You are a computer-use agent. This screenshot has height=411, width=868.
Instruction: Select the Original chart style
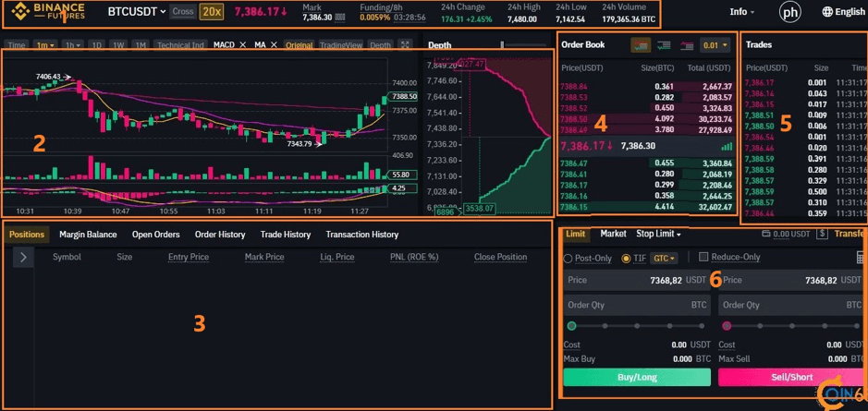[300, 45]
